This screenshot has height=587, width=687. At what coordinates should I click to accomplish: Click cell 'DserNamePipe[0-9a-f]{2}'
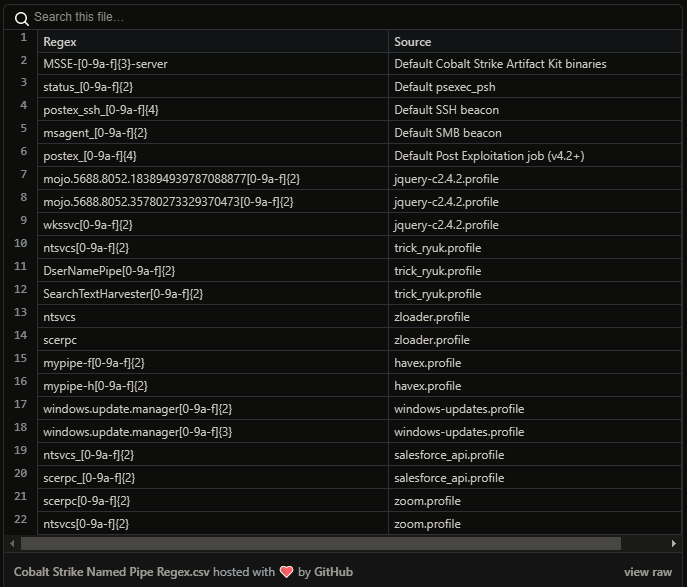point(213,271)
